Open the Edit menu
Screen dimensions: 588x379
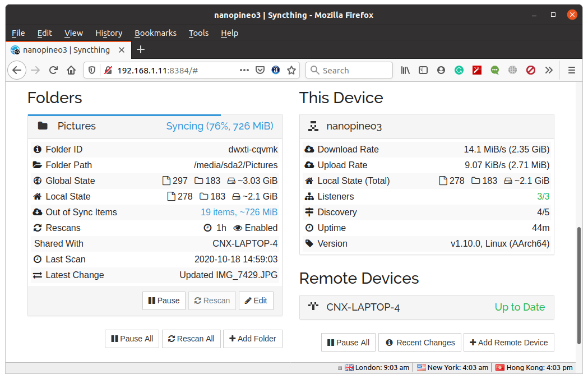pyautogui.click(x=45, y=33)
